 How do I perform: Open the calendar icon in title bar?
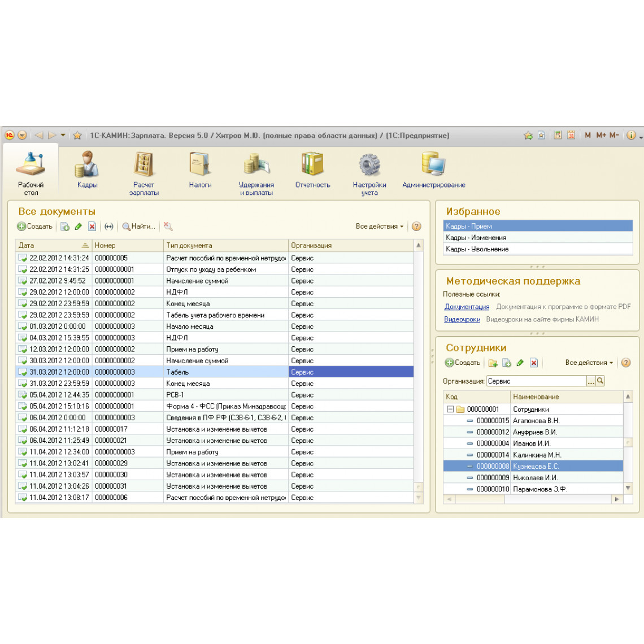(571, 135)
